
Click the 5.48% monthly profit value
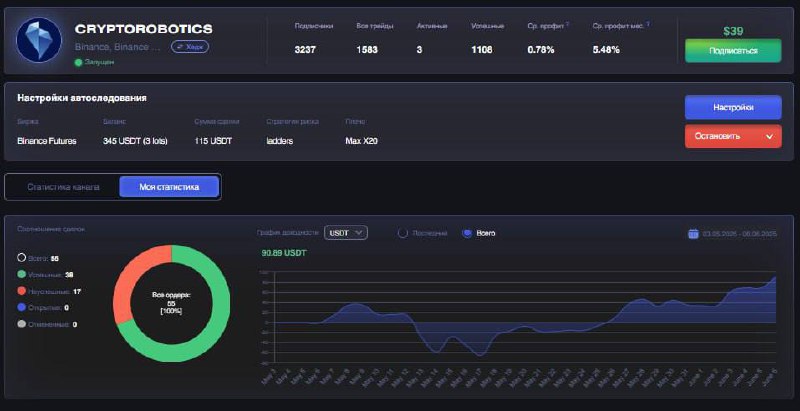(606, 50)
